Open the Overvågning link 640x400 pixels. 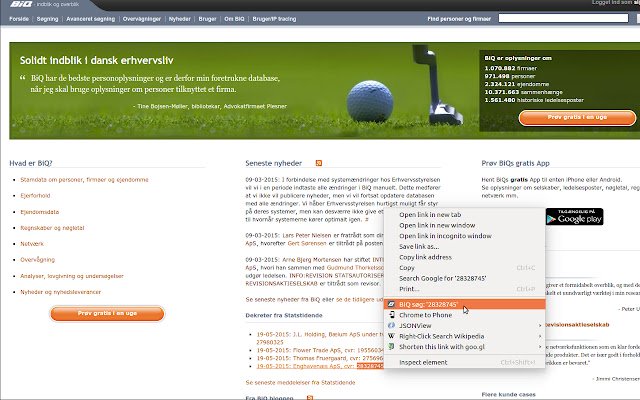[38, 260]
